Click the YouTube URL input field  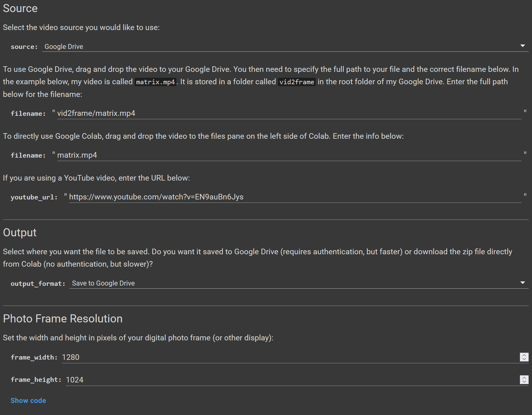[x=294, y=197]
